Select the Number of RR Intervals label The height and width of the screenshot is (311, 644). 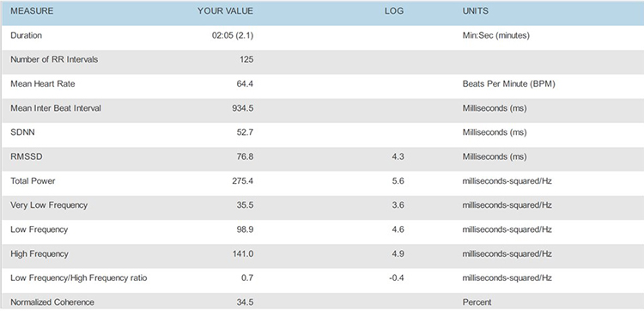point(54,59)
